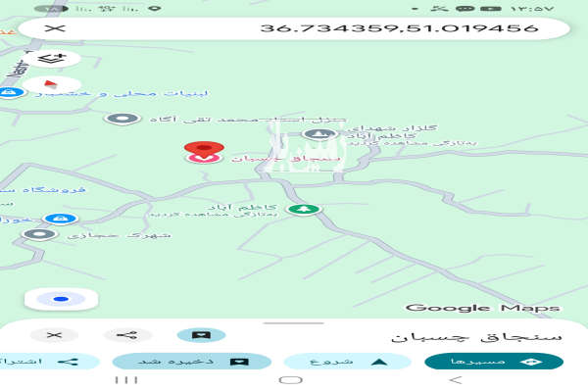The image size is (588, 392).
Task: Open گلزار شهدای کاظم آباد marker
Action: tap(319, 134)
